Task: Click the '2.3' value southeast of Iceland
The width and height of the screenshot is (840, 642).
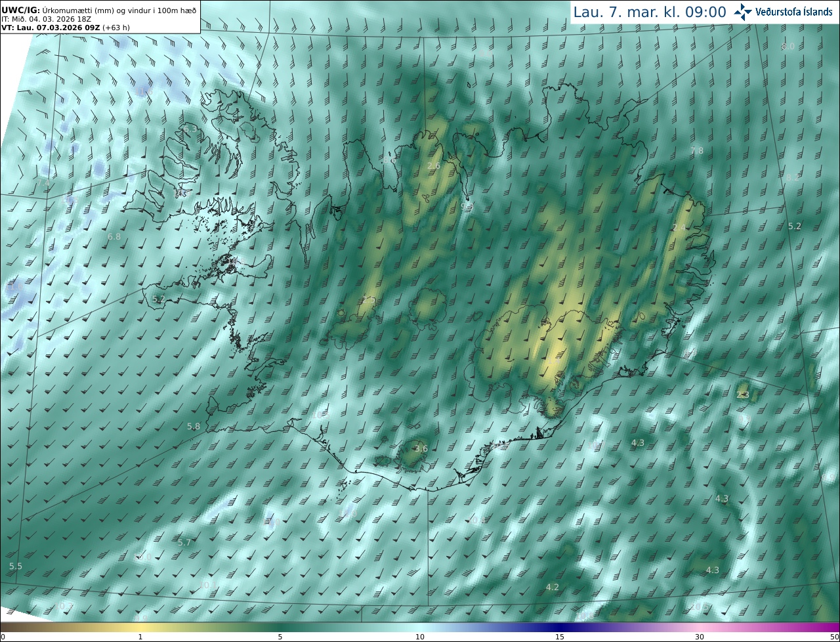Action: click(x=743, y=395)
